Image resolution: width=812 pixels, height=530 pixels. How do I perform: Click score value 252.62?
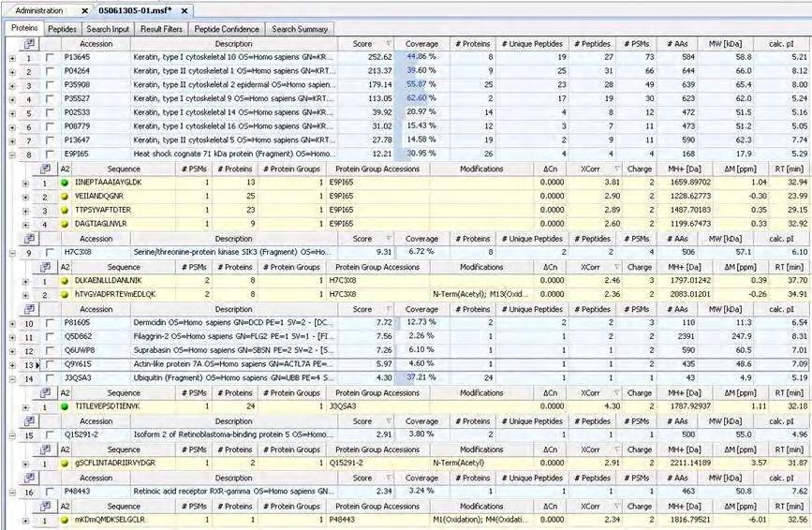coord(380,57)
